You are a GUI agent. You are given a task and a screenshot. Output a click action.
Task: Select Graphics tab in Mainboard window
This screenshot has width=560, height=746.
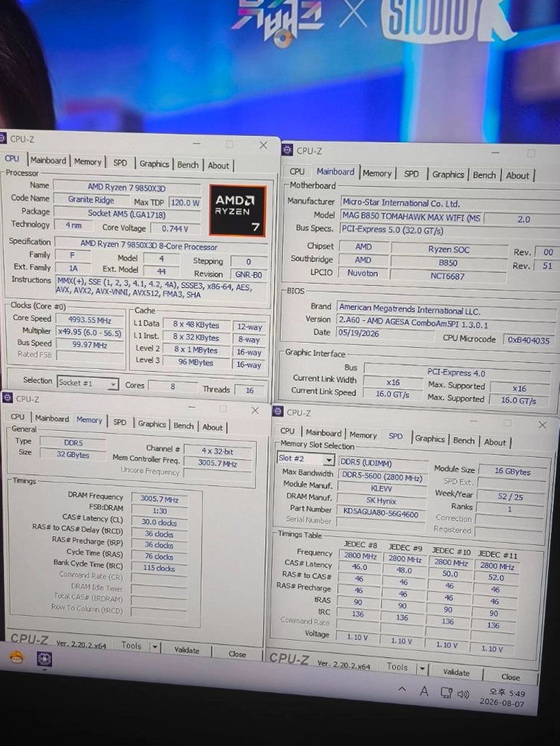click(448, 175)
